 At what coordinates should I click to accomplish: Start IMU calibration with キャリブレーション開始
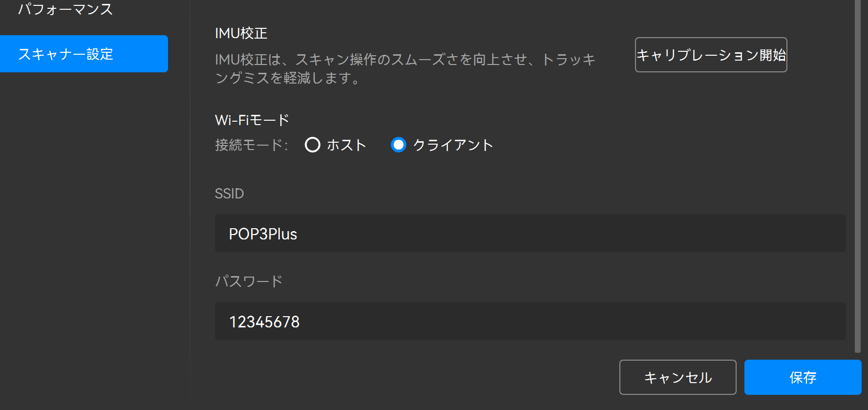tap(711, 55)
